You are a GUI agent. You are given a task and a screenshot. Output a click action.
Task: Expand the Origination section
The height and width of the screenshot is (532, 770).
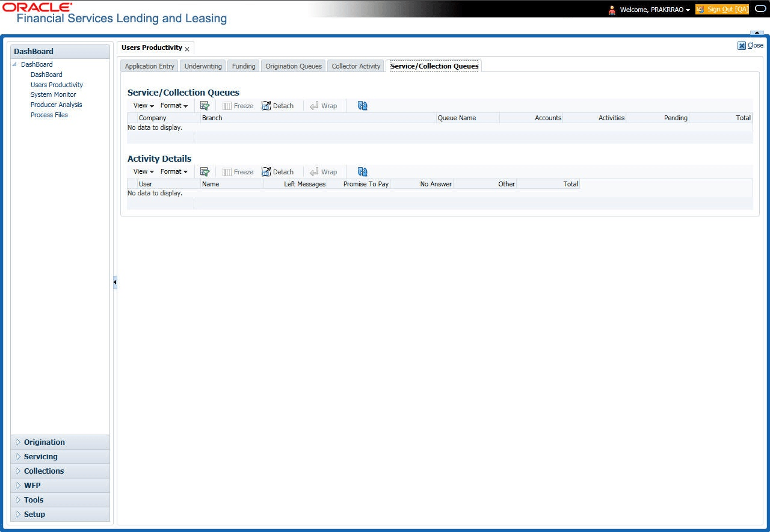60,442
